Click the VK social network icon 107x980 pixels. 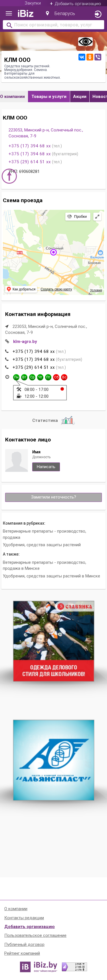pos(82,57)
